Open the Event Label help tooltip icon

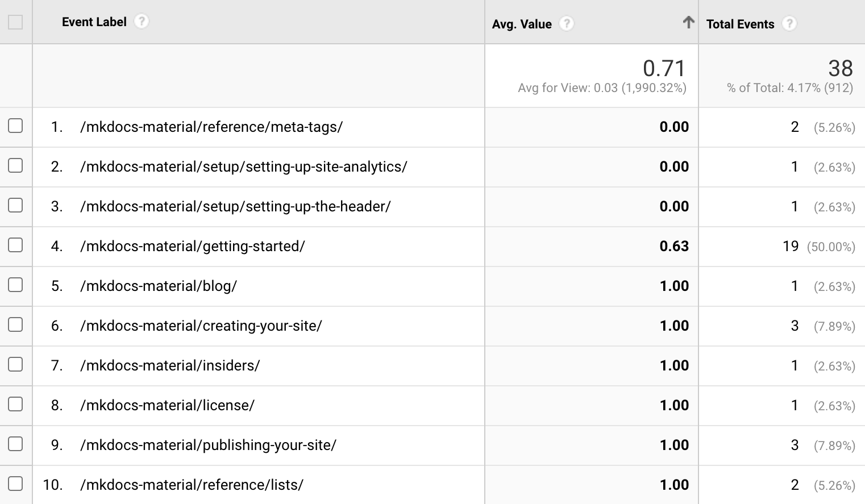tap(142, 22)
